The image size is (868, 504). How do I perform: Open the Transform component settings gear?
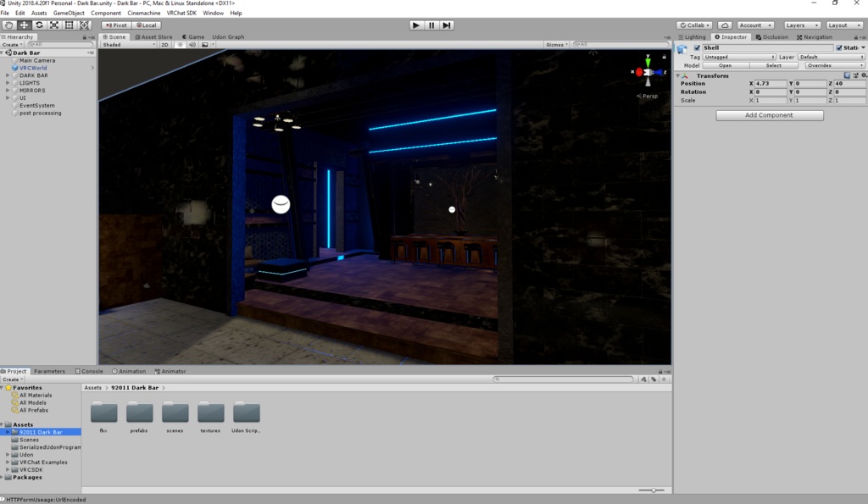point(863,75)
